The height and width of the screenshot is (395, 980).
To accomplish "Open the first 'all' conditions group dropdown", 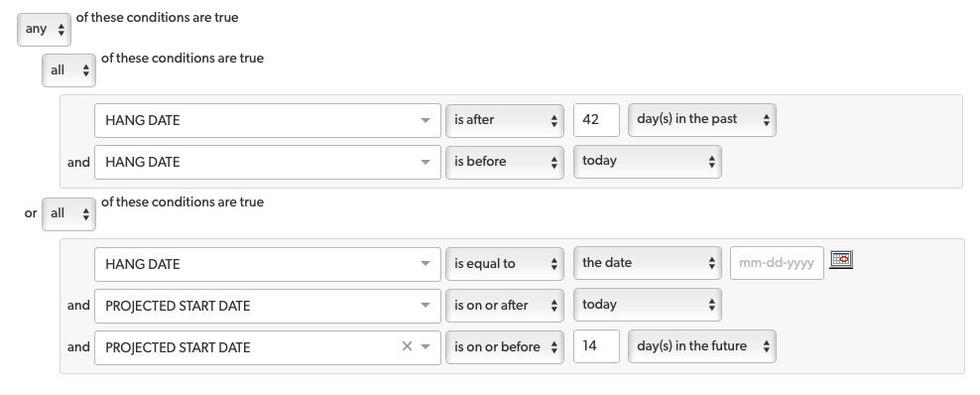I will [68, 70].
